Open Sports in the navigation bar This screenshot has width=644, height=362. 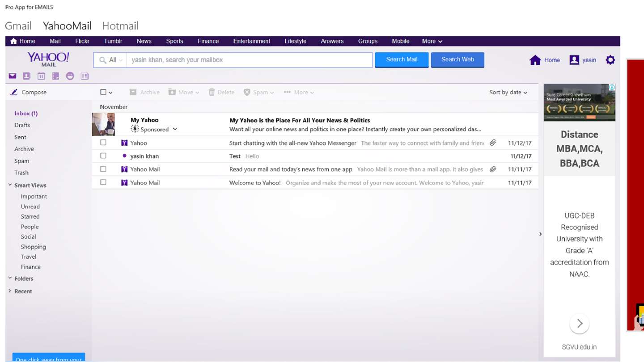click(174, 41)
